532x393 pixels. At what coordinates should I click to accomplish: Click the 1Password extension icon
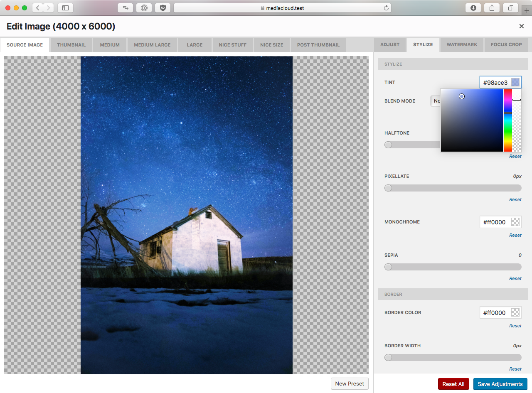coord(144,8)
